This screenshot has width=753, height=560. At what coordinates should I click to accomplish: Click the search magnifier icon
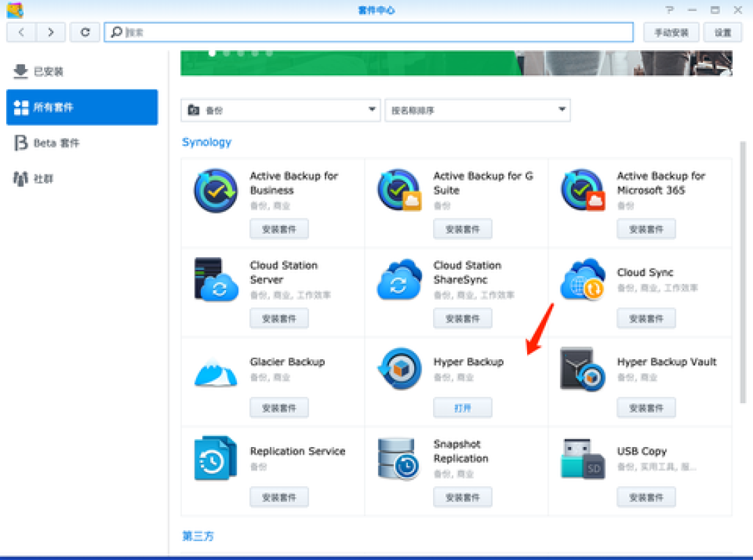pyautogui.click(x=116, y=32)
